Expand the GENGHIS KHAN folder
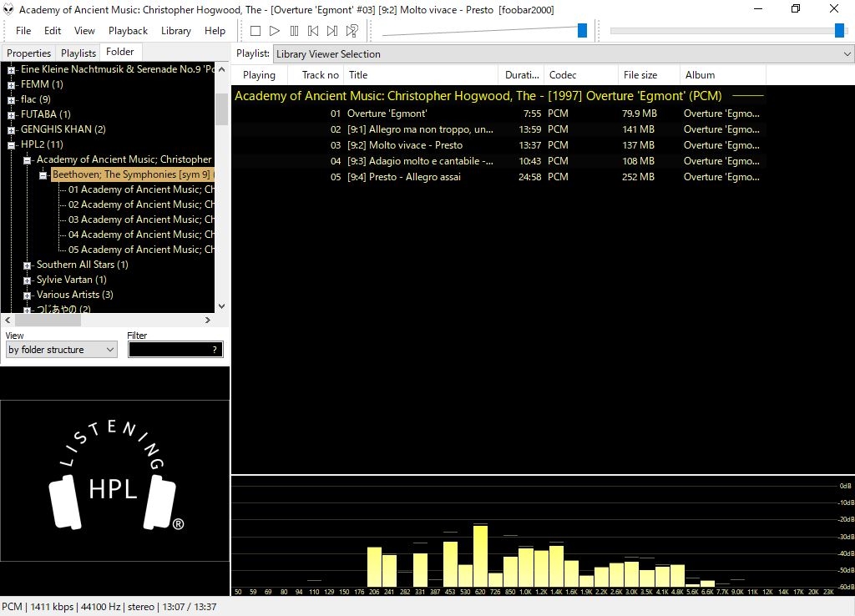This screenshot has height=616, width=855. coord(12,129)
